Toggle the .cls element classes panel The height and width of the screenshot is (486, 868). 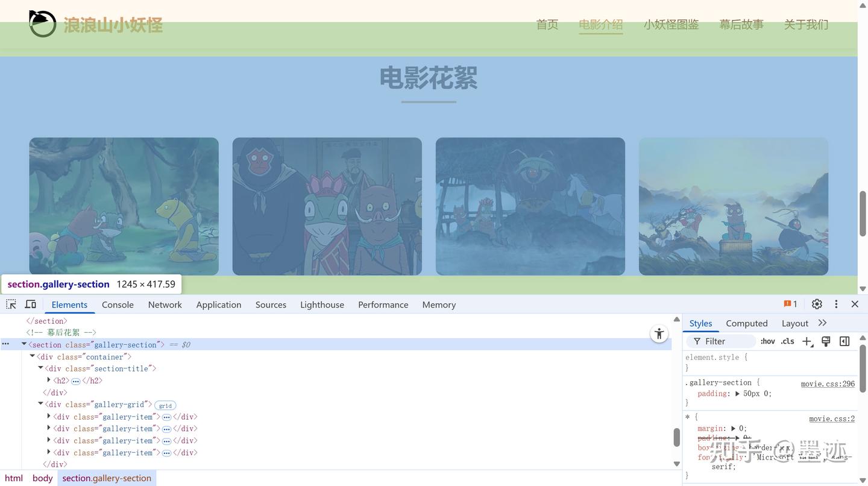click(x=787, y=341)
